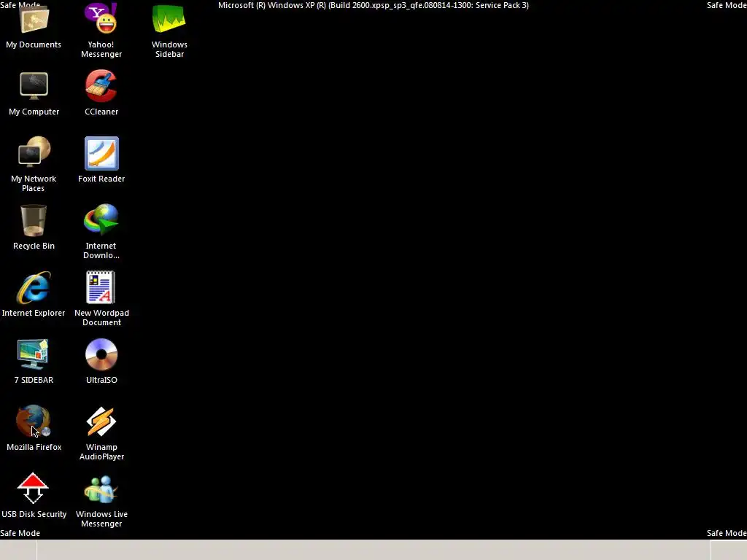Image resolution: width=747 pixels, height=560 pixels.
Task: Click the "Windows Live Messenger" label text
Action: click(101, 519)
